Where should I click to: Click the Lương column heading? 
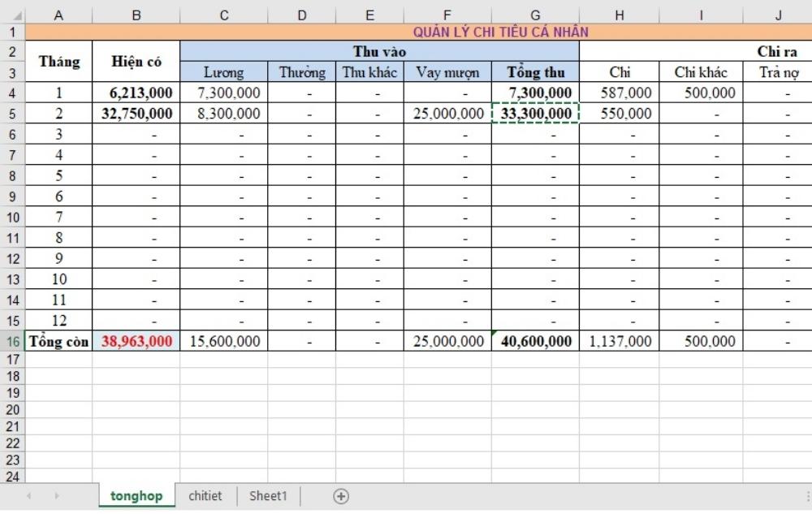coord(224,72)
